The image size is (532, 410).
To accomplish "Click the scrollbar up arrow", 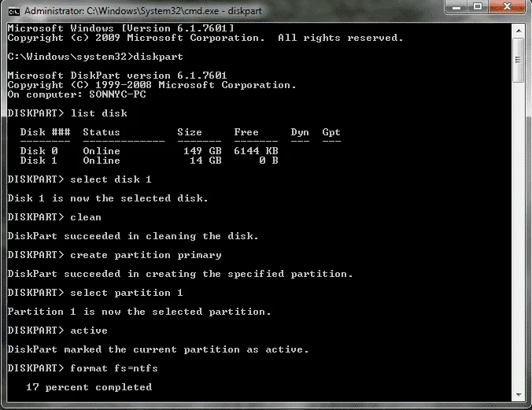I will click(519, 31).
